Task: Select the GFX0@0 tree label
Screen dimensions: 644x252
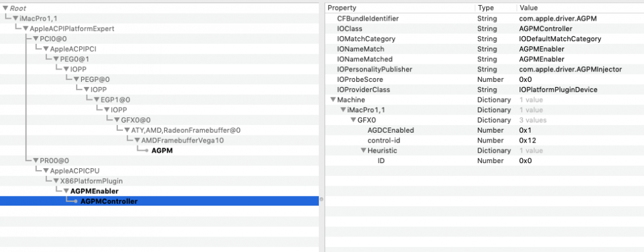Action: (136, 120)
